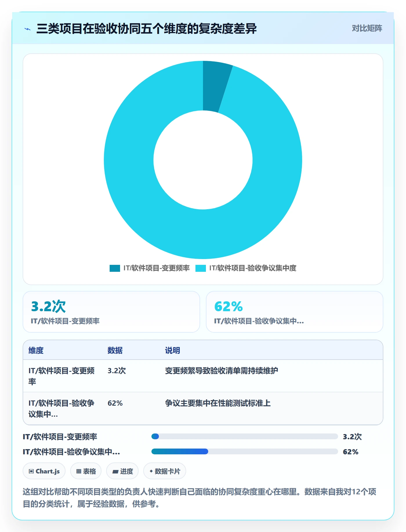Click the 变更频率 progress bar
The image size is (406, 532).
[x=245, y=436]
